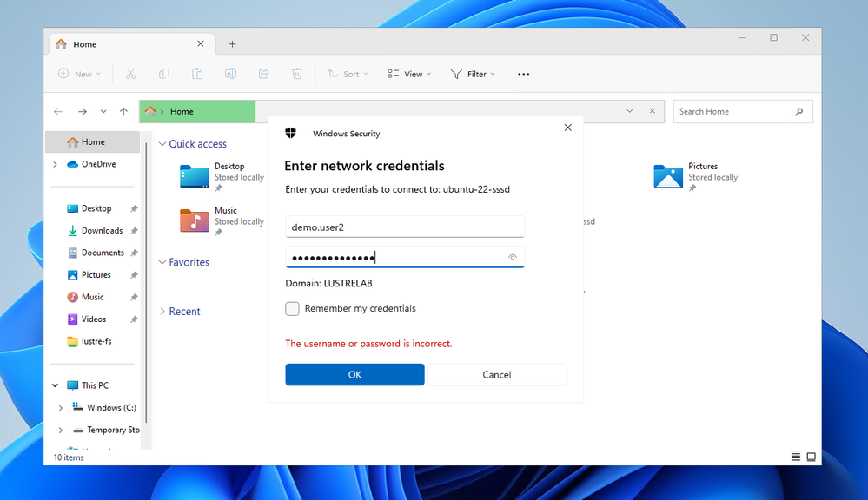Close the Home tab

[201, 43]
